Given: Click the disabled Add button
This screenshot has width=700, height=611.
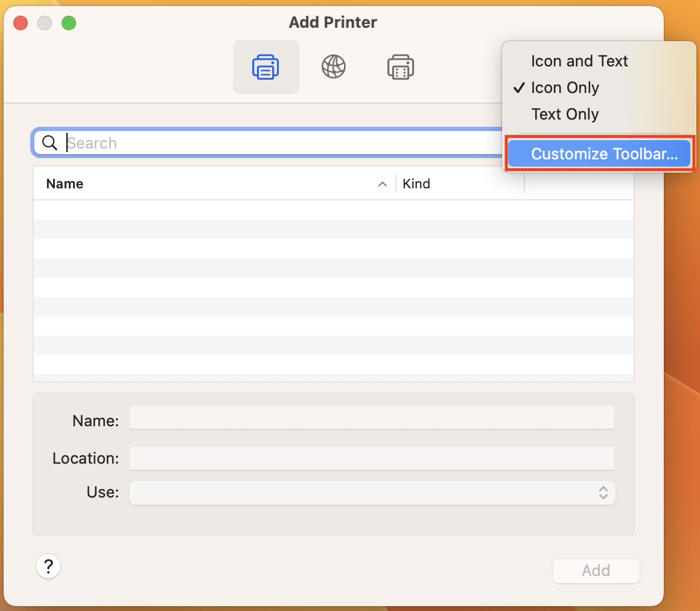Looking at the screenshot, I should [596, 571].
